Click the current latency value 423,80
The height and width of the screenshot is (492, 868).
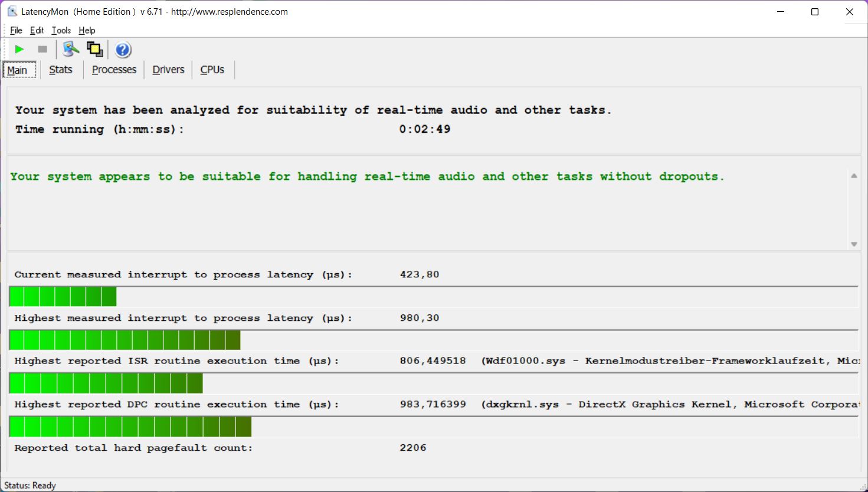click(x=420, y=274)
